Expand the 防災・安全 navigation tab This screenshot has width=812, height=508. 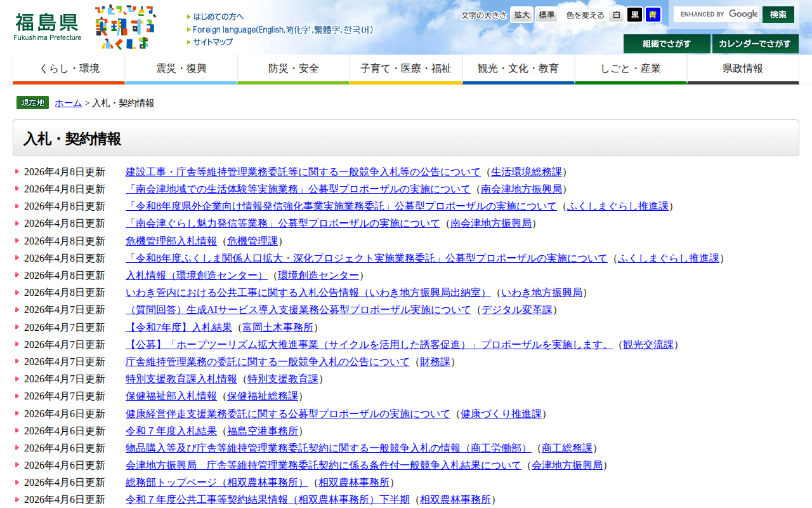click(x=294, y=69)
